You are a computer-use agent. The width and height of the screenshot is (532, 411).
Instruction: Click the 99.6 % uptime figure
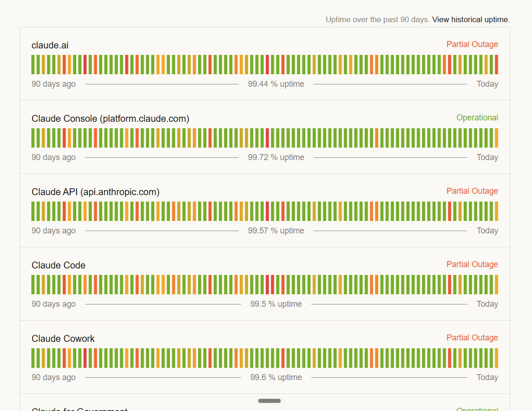point(276,377)
